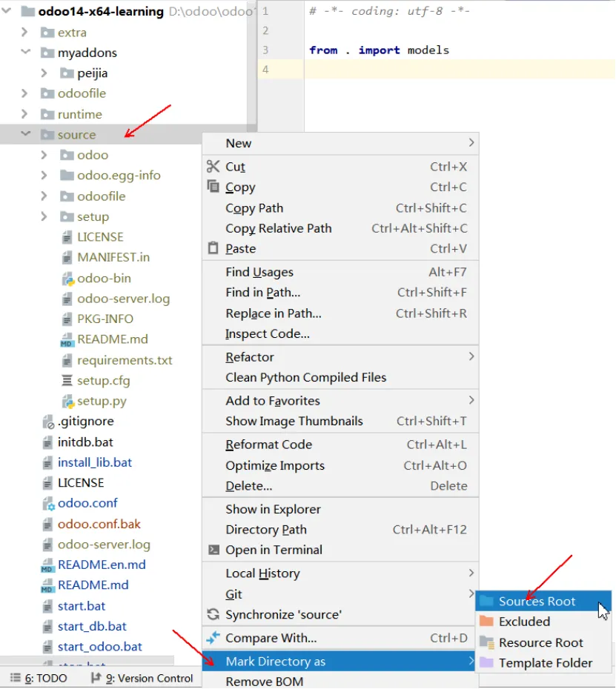Screen dimensions: 616x689
Task: Click editor line 4 gutter number
Action: coord(265,70)
